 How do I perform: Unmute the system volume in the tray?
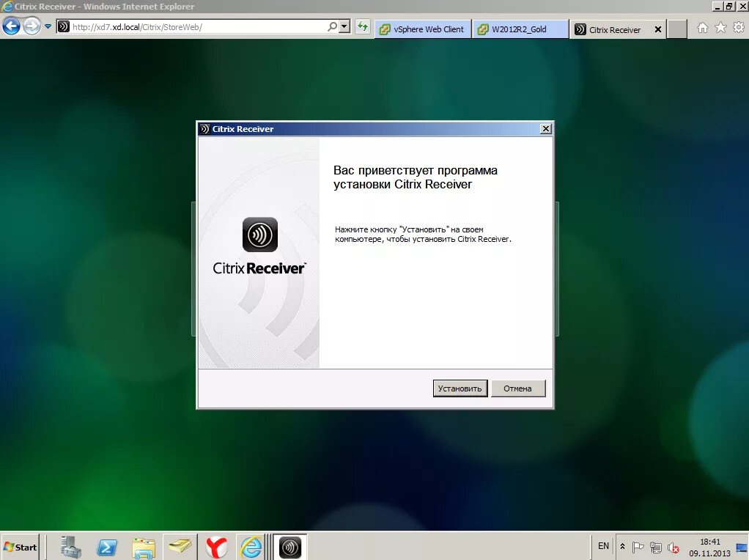click(x=673, y=546)
